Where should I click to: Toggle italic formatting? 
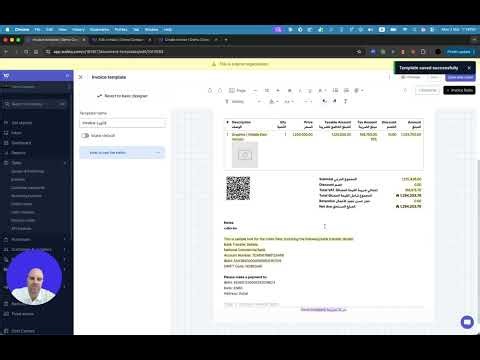tap(300, 90)
